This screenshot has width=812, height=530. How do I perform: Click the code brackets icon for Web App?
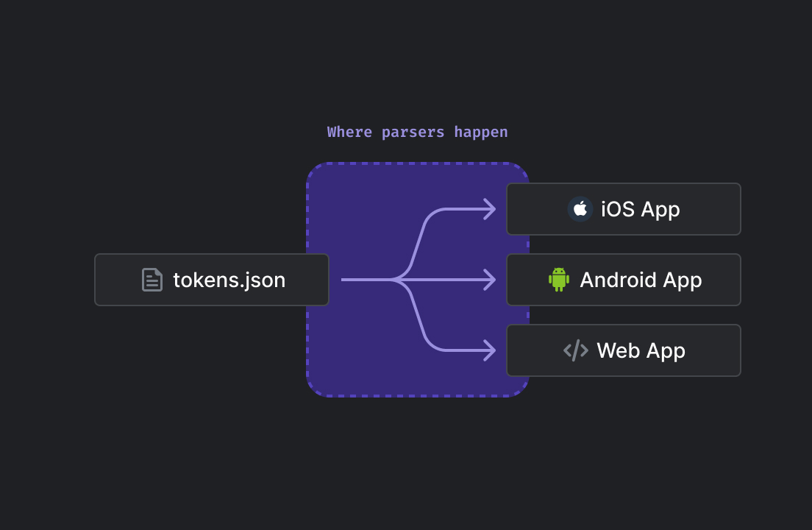pos(575,350)
